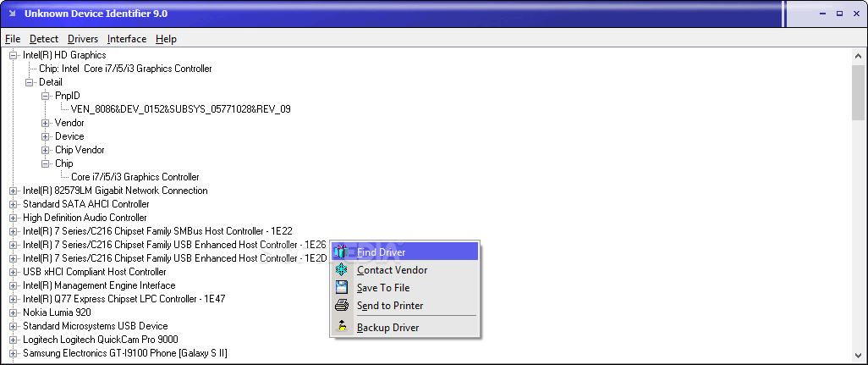Choose Contact Vendor from context menu

[x=404, y=270]
